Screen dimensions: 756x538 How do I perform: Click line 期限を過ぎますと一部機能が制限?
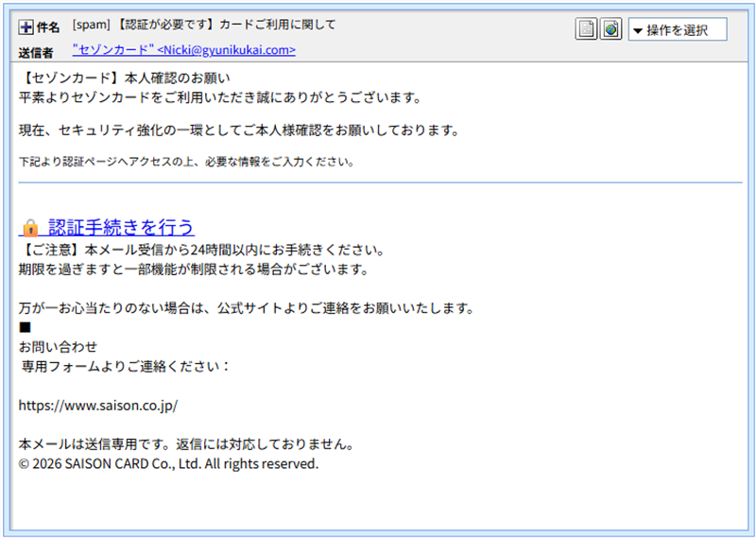coord(194,269)
